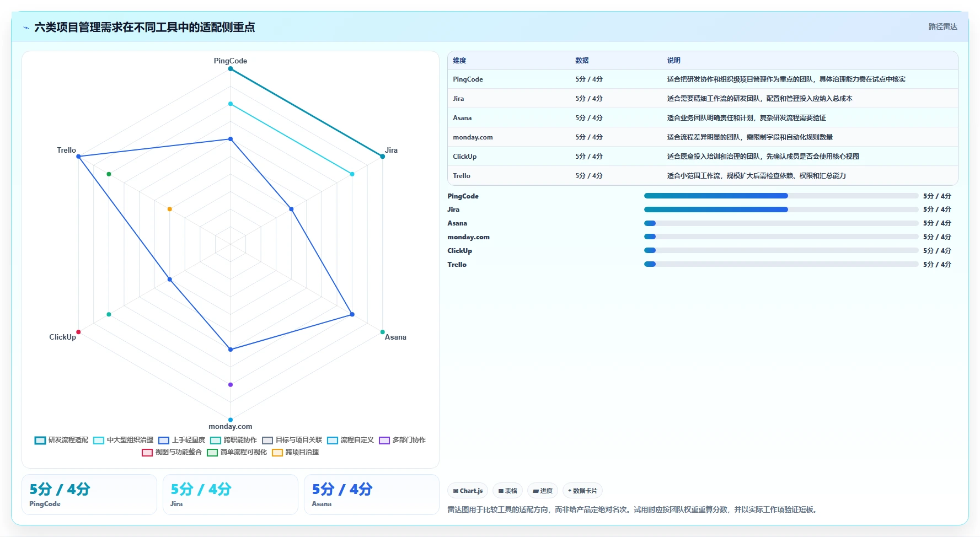Click the 数据卡片 badge
Viewport: 980px width, 537px height.
coord(582,491)
